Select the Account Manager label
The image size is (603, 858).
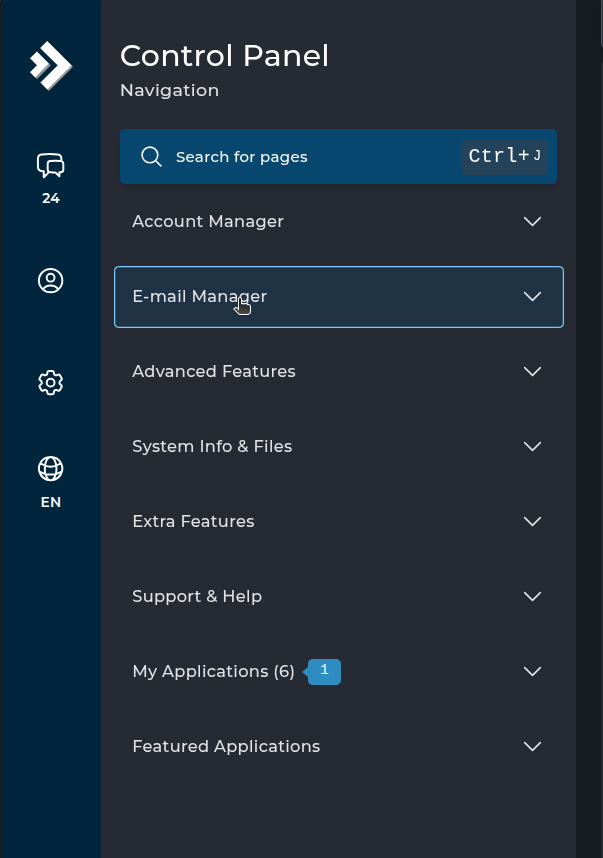coord(208,222)
